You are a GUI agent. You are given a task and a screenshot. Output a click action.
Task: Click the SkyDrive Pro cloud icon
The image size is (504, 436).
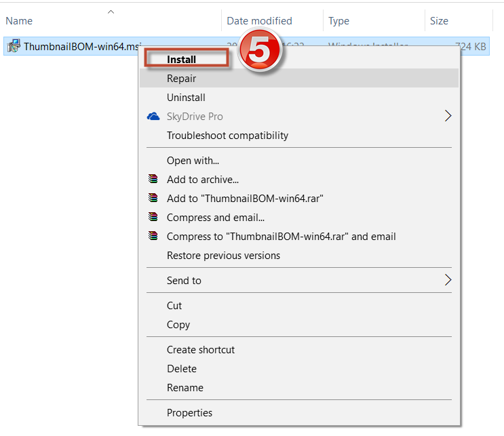153,117
